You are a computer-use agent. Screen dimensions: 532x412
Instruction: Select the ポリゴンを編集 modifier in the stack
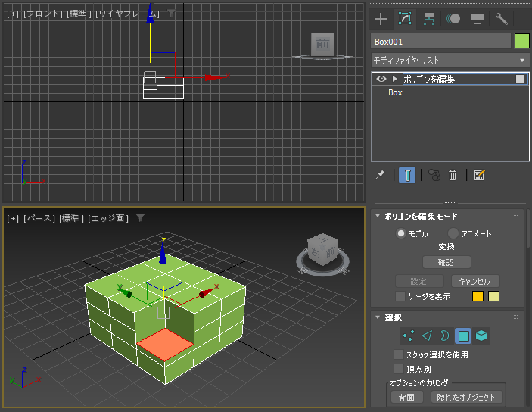pyautogui.click(x=450, y=79)
